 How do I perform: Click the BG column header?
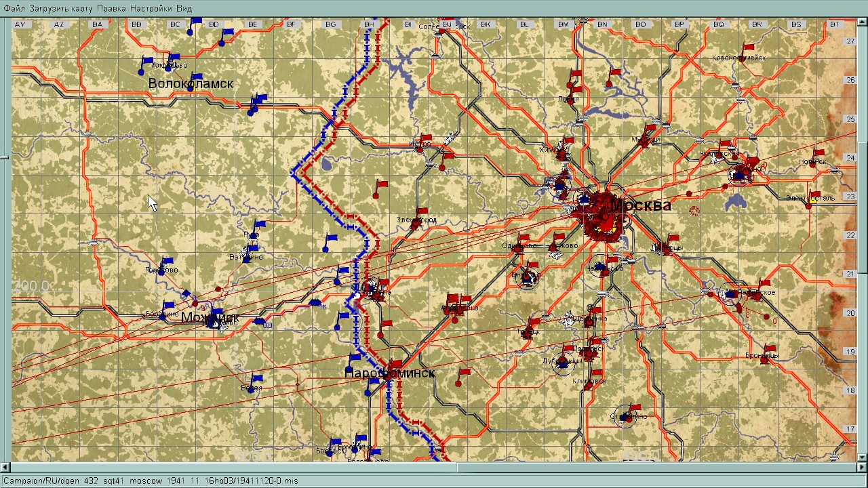[x=330, y=24]
